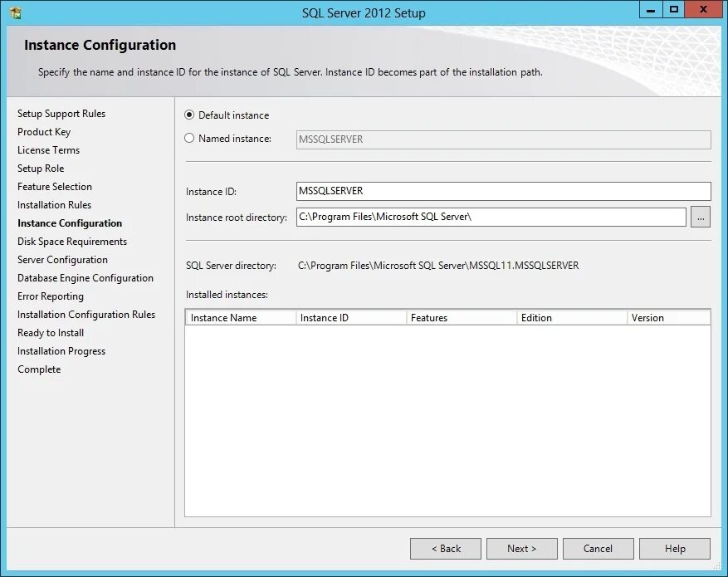
Task: Click the Instance ID input field
Action: tap(503, 191)
